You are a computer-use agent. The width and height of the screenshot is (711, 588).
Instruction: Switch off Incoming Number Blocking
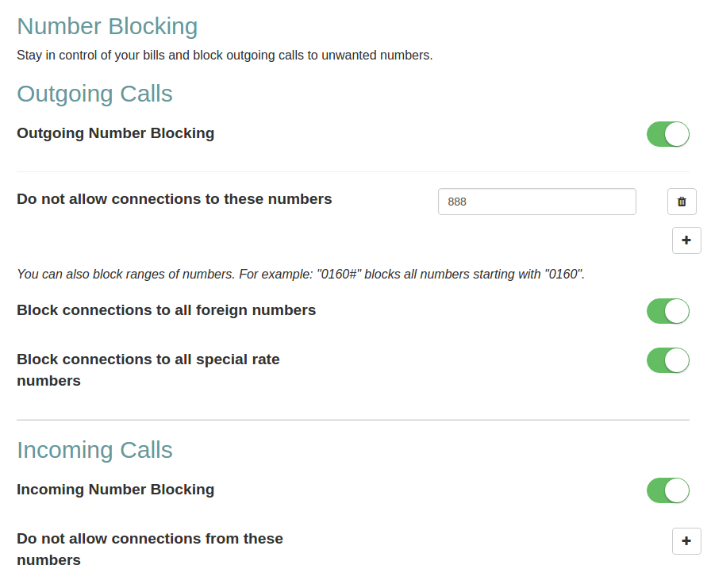667,490
